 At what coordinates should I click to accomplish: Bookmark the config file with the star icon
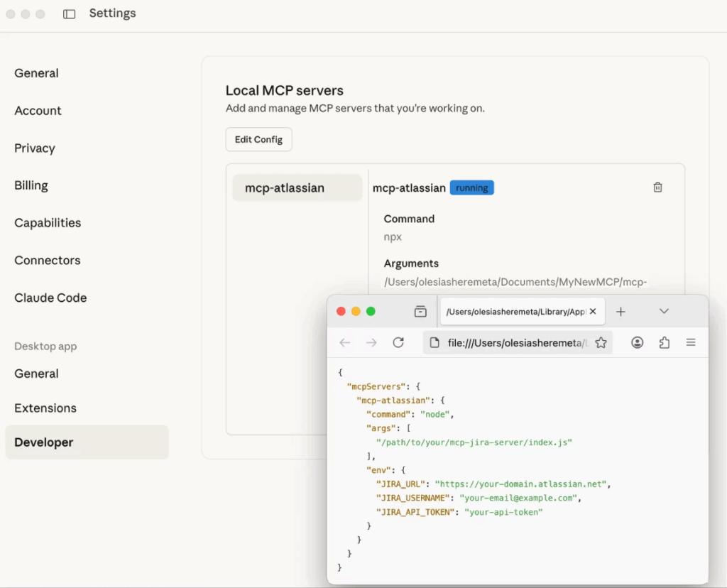pyautogui.click(x=601, y=342)
